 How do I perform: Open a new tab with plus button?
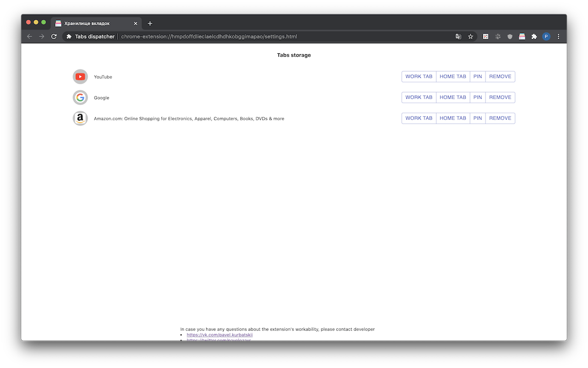[x=150, y=23]
